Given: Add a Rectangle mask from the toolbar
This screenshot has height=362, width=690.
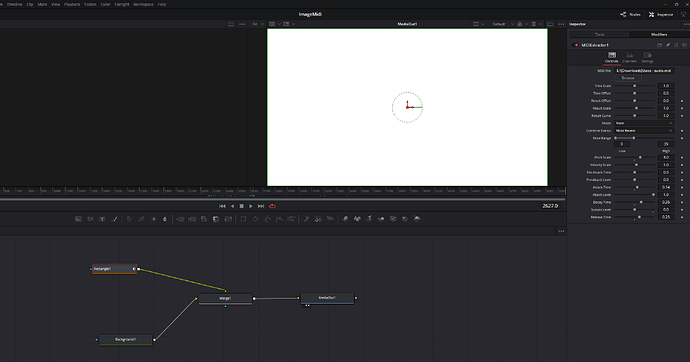Looking at the screenshot, I should tap(243, 219).
